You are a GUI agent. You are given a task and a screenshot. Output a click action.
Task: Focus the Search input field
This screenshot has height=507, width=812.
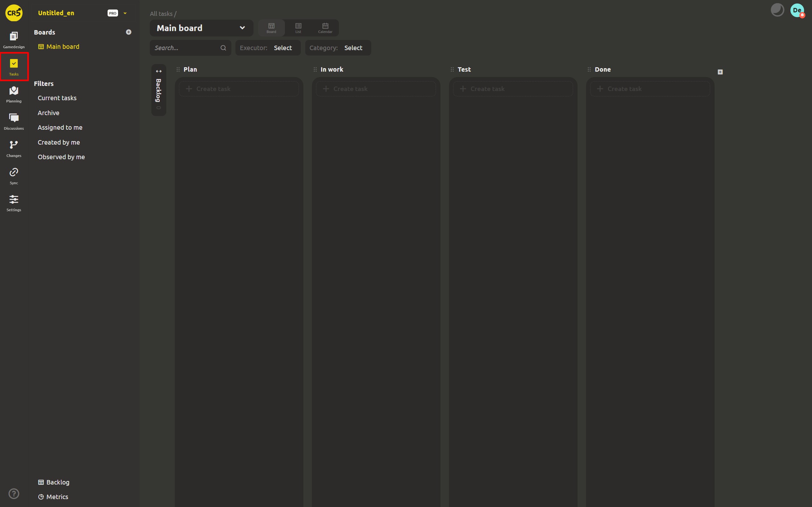(190, 48)
